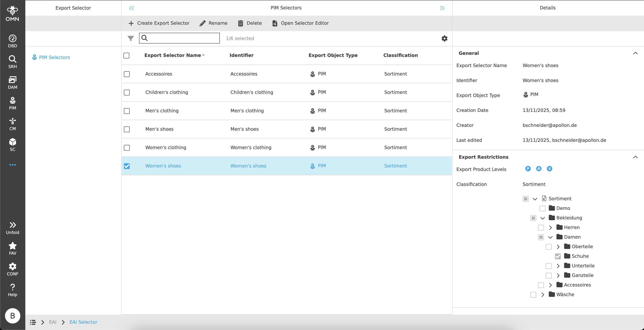Viewport: 644px width, 330px height.
Task: Open the SRH search module
Action: click(12, 62)
